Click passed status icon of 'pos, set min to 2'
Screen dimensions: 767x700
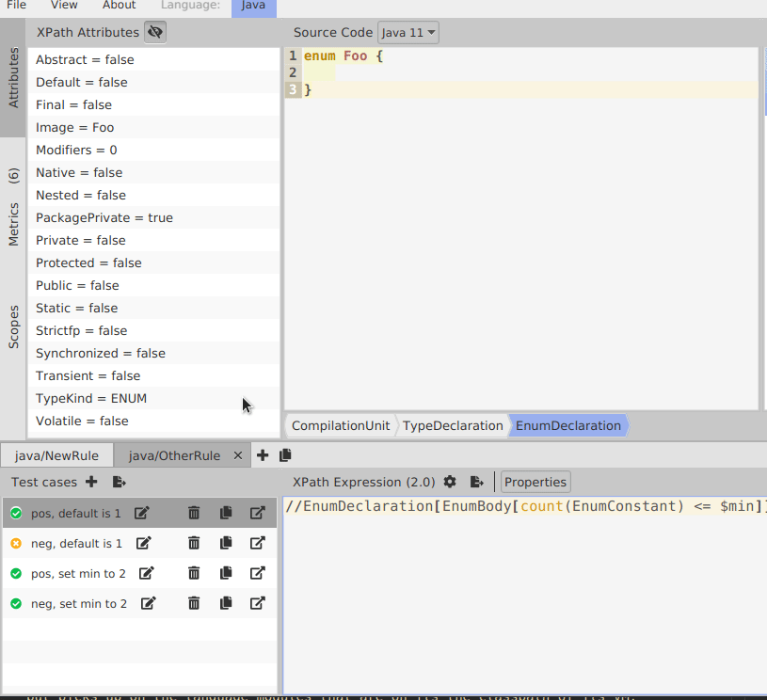[x=16, y=573]
